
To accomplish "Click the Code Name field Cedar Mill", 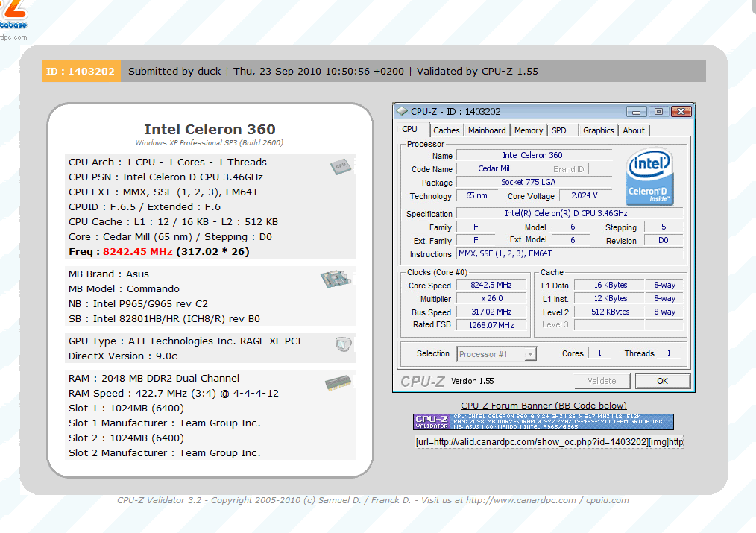I will coord(497,168).
